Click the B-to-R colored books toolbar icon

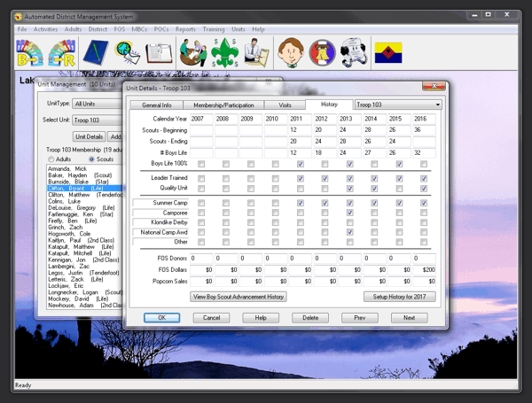tap(30, 53)
